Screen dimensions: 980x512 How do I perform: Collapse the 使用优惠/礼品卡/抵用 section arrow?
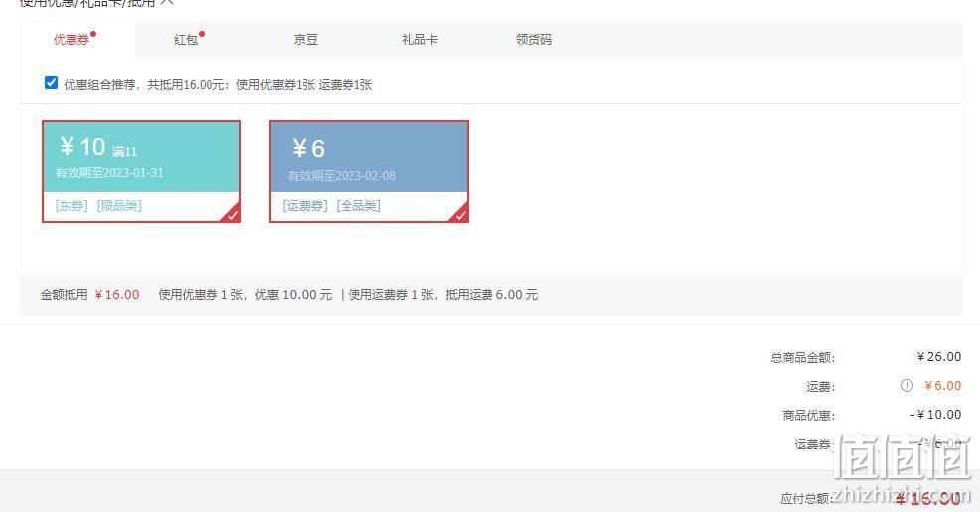[x=166, y=3]
